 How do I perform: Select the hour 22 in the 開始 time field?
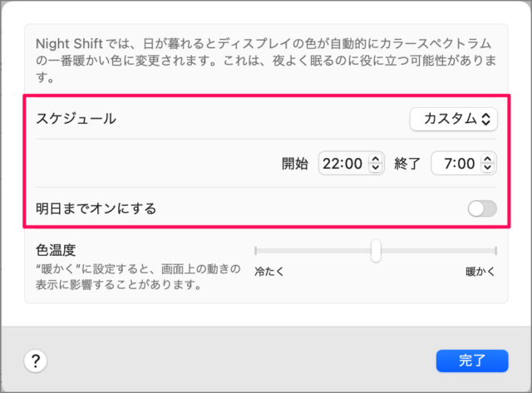click(332, 164)
